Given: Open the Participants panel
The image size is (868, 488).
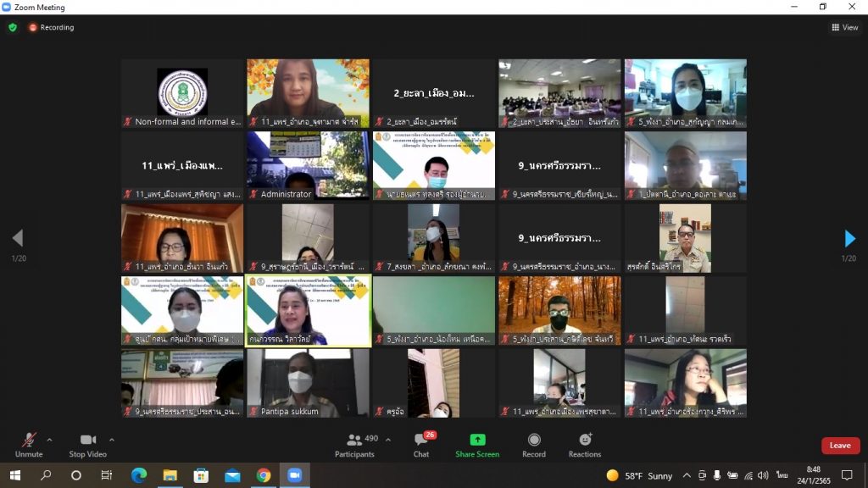Looking at the screenshot, I should pos(355,445).
